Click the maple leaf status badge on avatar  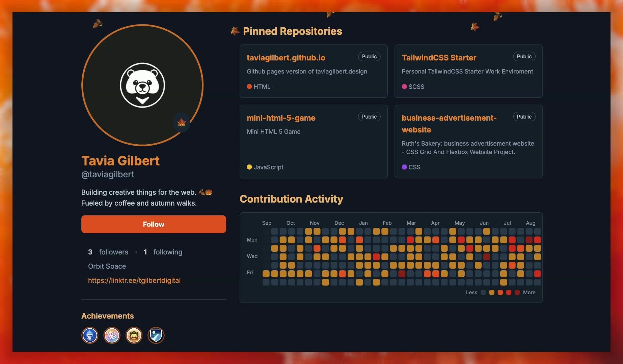182,122
